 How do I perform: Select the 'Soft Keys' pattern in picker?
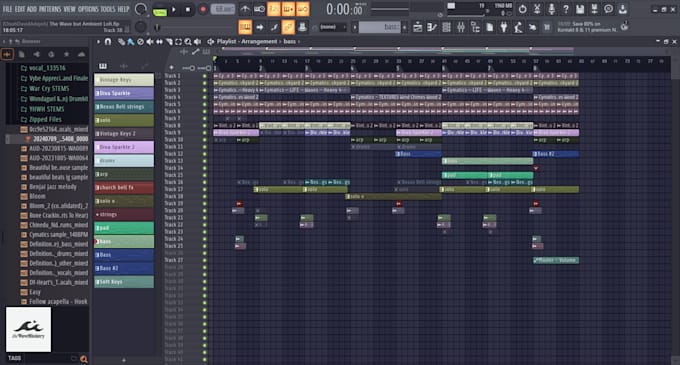[x=124, y=282]
